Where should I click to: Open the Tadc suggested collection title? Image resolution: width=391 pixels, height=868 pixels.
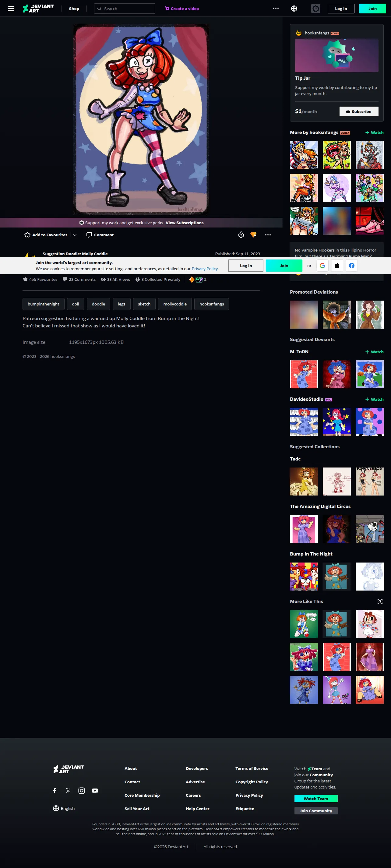point(295,459)
